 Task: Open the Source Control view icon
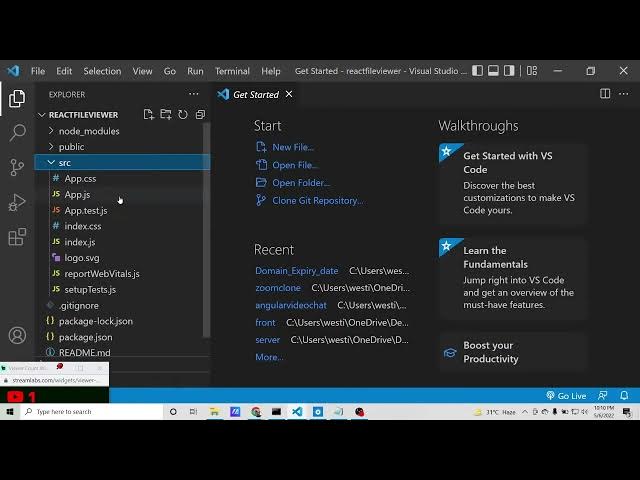click(17, 167)
